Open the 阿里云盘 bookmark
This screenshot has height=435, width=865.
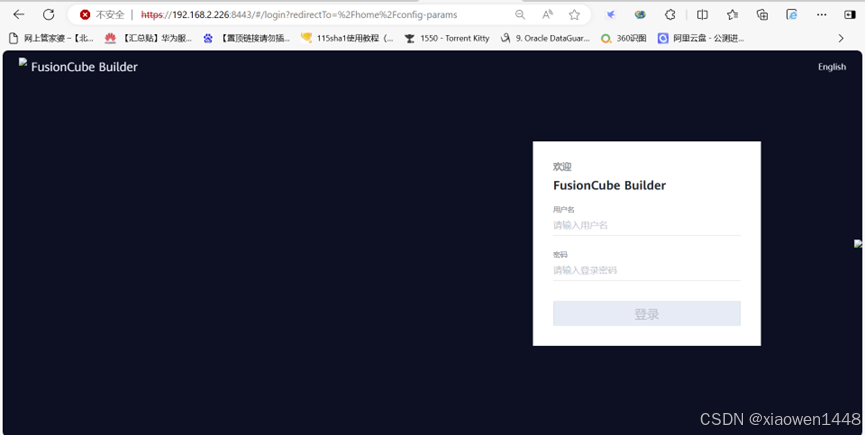click(x=701, y=38)
